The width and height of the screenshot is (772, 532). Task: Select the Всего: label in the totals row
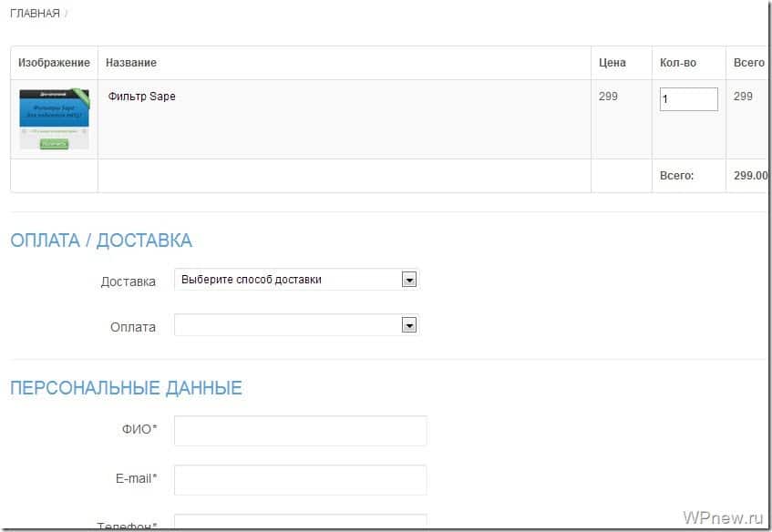point(676,176)
